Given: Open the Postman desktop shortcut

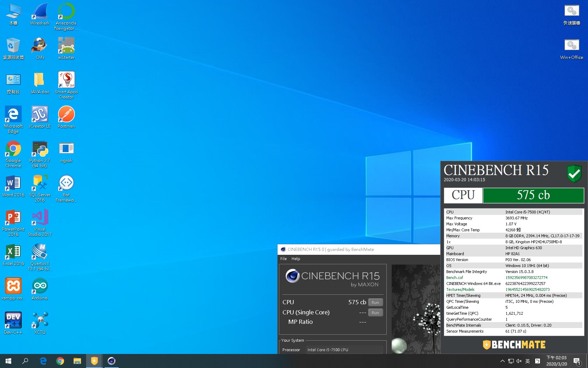Looking at the screenshot, I should pyautogui.click(x=66, y=117).
